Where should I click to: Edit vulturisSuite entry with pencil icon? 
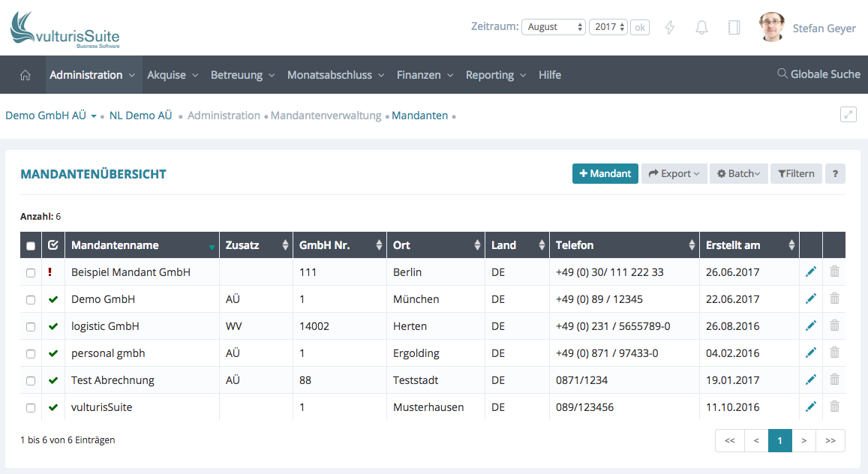pos(810,407)
